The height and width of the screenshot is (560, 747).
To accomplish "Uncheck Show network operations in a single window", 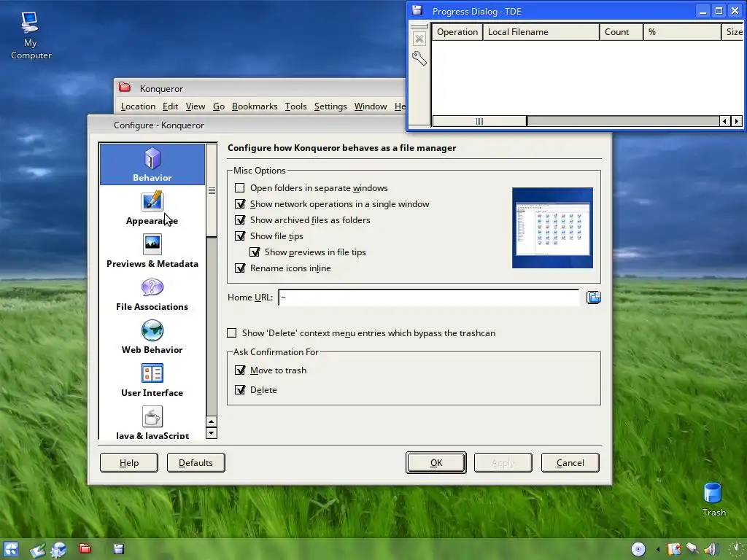I will click(x=240, y=204).
